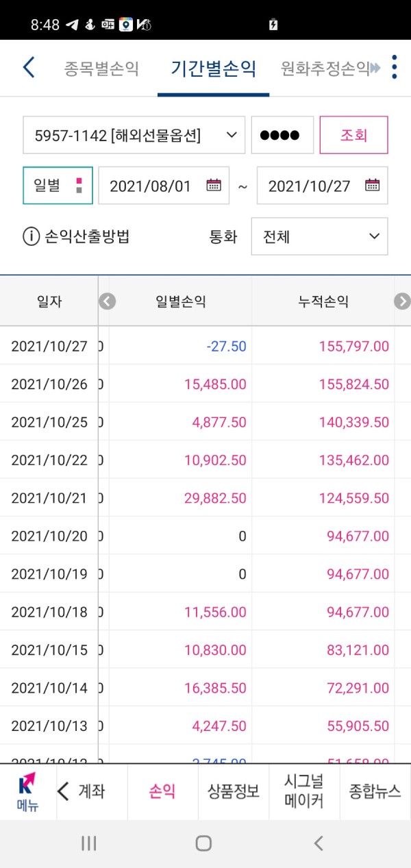
Task: Select 상품정보 in bottom navigation
Action: pos(234,792)
